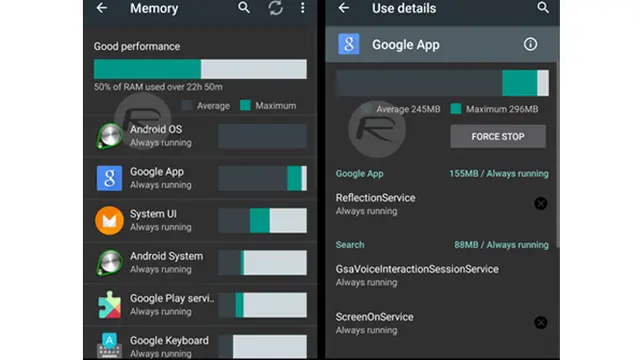Select the GsaVoiceInteractionSessionService row

[441, 275]
